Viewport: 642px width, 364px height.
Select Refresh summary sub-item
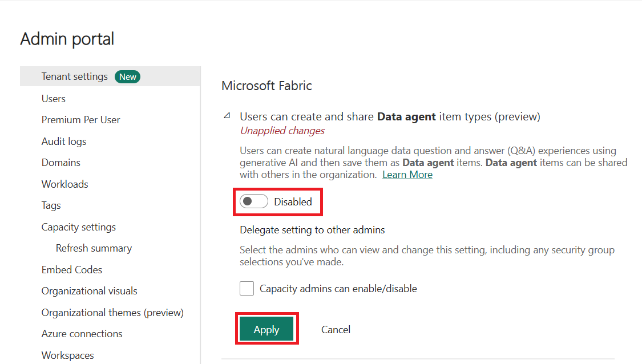[94, 248]
